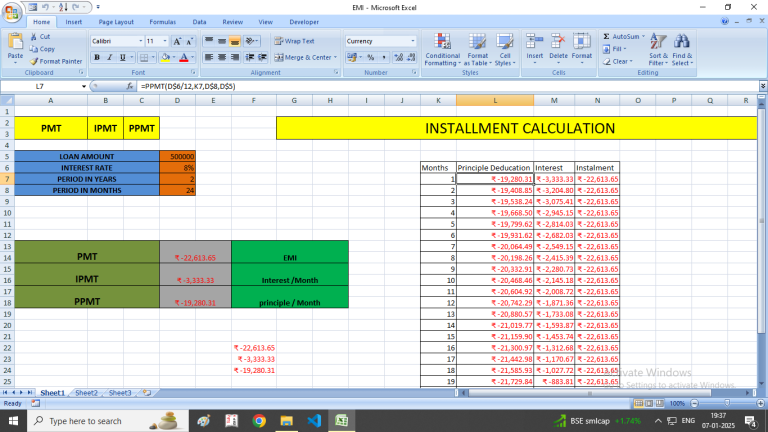
Task: Click the AutoSum sigma icon
Action: coord(606,36)
